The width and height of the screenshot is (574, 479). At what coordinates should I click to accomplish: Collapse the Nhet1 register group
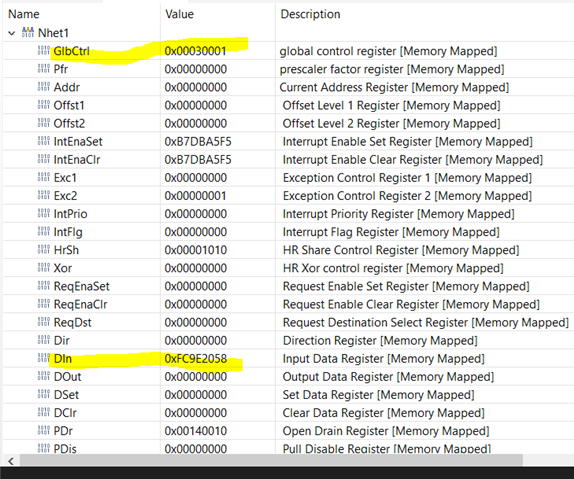[x=12, y=33]
